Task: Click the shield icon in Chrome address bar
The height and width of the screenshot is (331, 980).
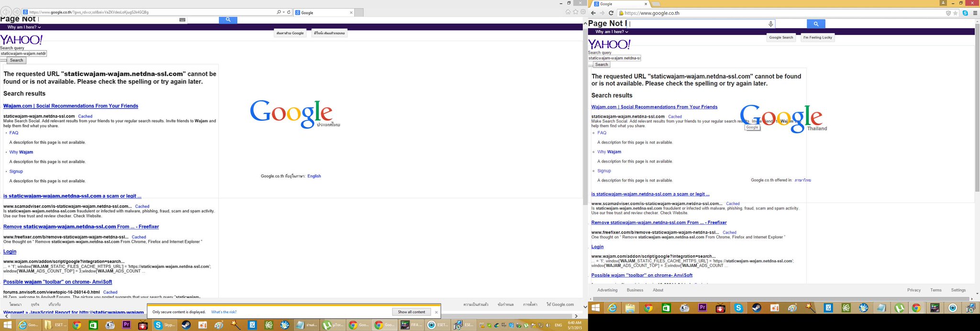Action: 948,13
